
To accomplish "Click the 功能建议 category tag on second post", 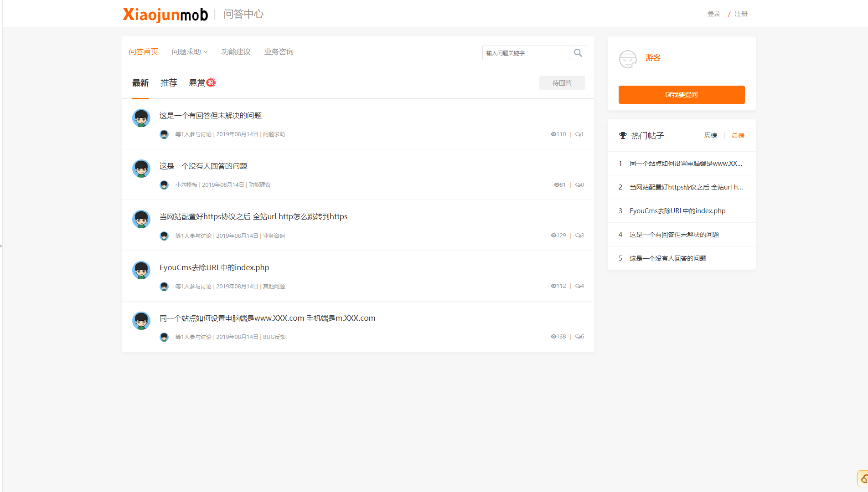I will pos(260,185).
